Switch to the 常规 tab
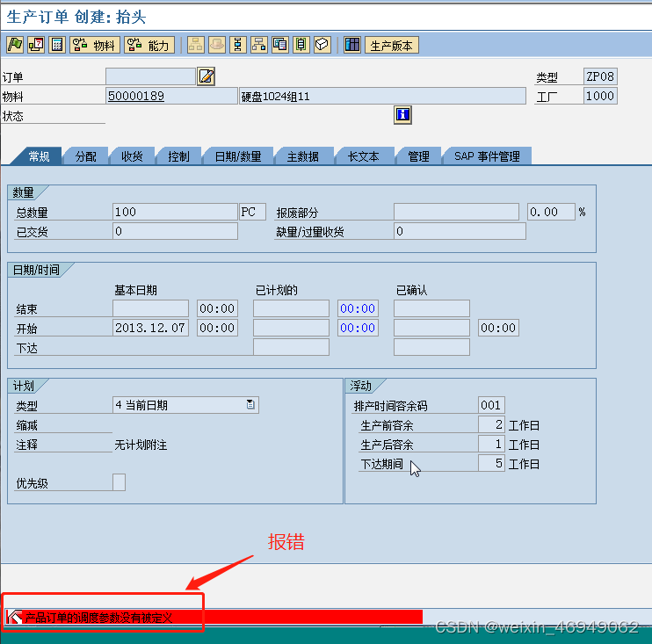Screen dimensions: 652x644 39,156
